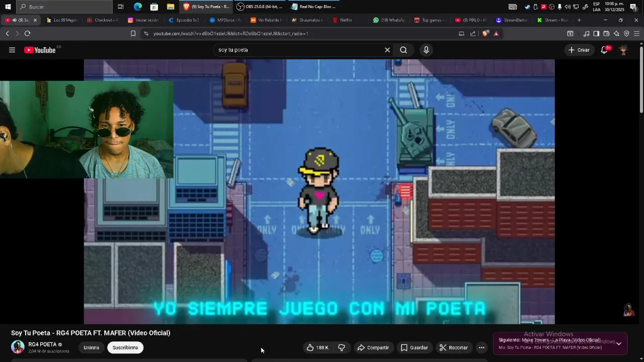This screenshot has width=644, height=362.
Task: Switch to the Checkout tab
Action: pyautogui.click(x=103, y=20)
